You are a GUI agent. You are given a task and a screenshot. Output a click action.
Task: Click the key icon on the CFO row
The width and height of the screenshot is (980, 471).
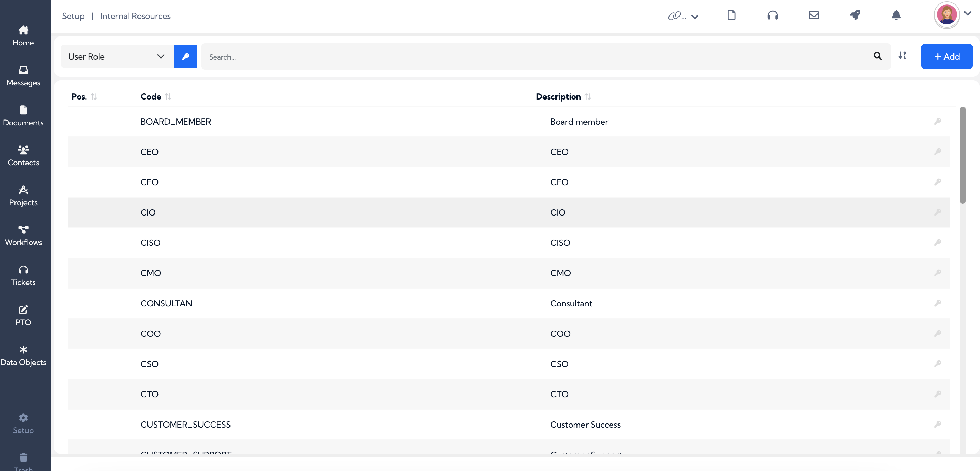click(937, 182)
